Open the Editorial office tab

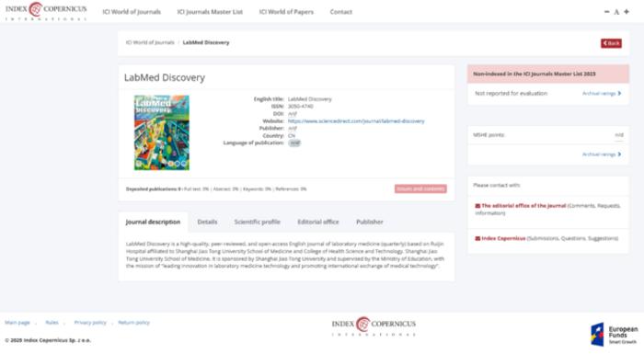(318, 222)
